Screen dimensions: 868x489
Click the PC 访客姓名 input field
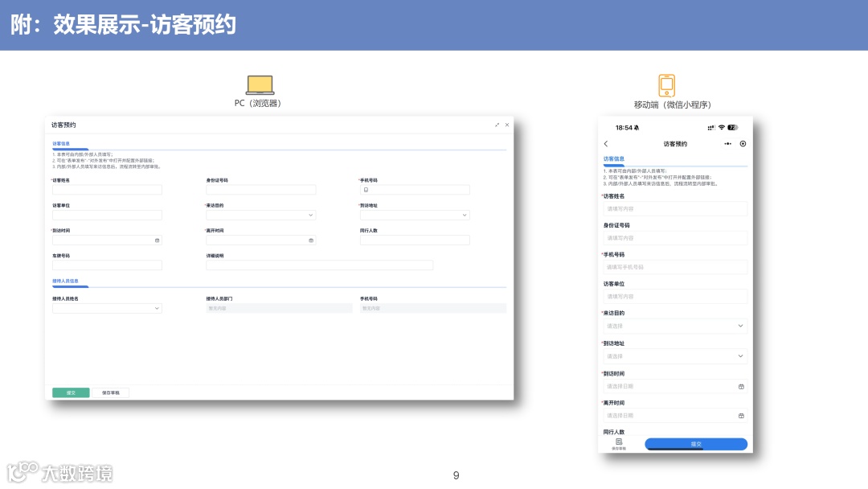[107, 190]
